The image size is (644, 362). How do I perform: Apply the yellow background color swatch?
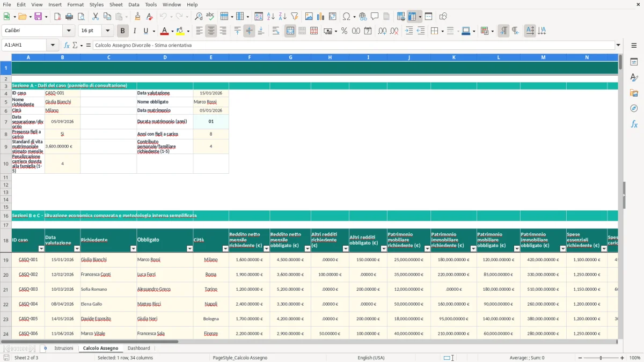180,31
